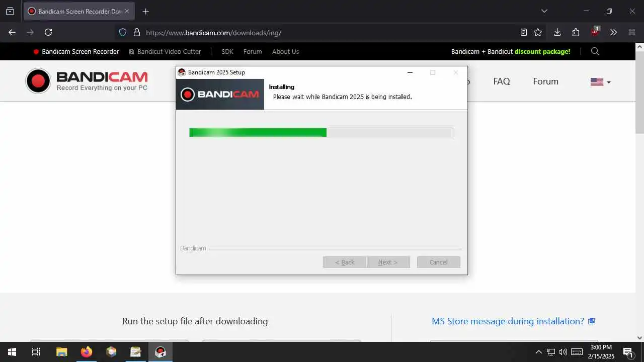Image resolution: width=644 pixels, height=362 pixels.
Task: Click the Bandicam 2025 Setup title icon
Action: (182, 72)
